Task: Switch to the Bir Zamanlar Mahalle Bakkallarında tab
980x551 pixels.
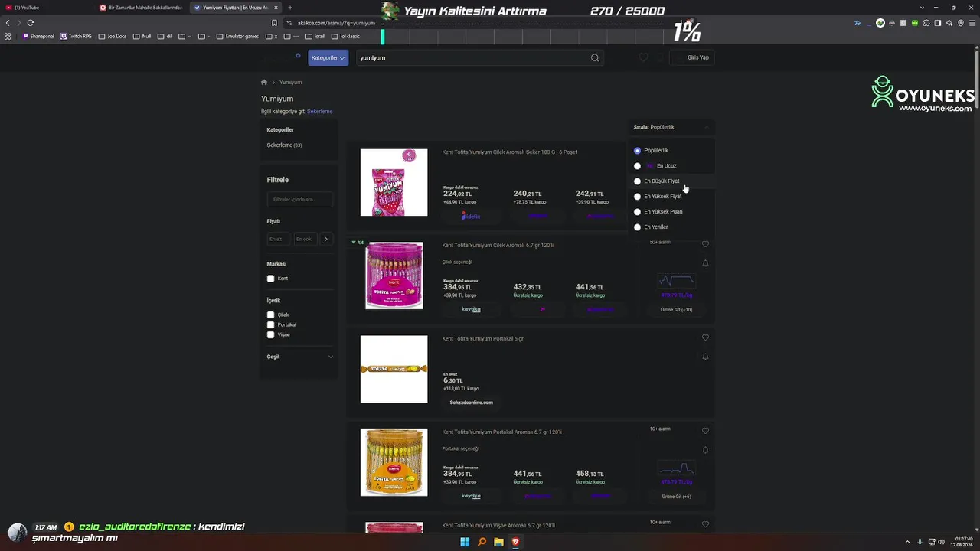Action: (142, 8)
